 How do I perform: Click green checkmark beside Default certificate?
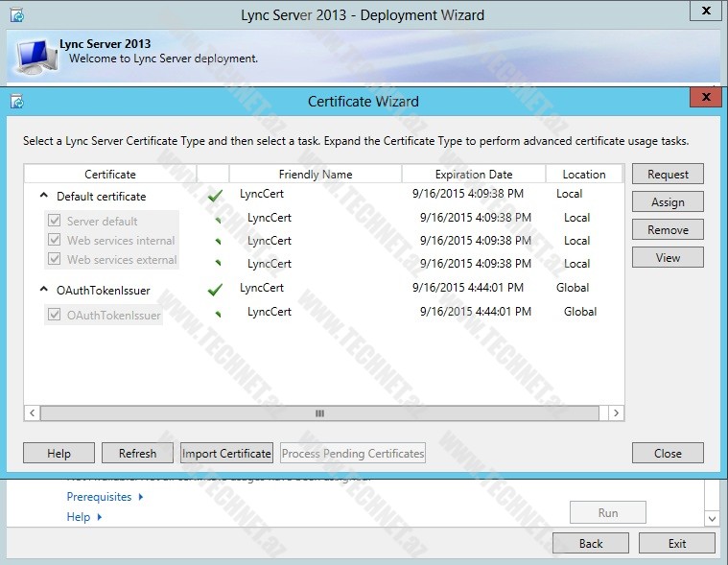[x=215, y=196]
